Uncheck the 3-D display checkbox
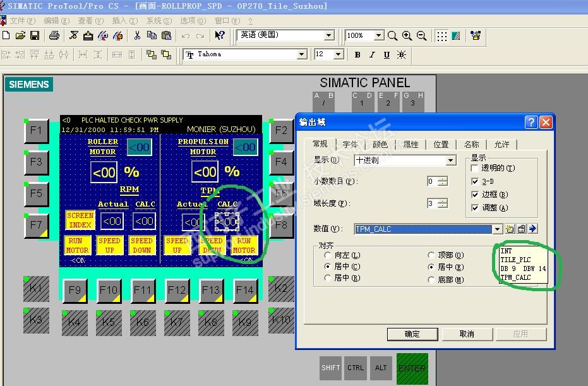The width and height of the screenshot is (588, 386). tap(476, 181)
